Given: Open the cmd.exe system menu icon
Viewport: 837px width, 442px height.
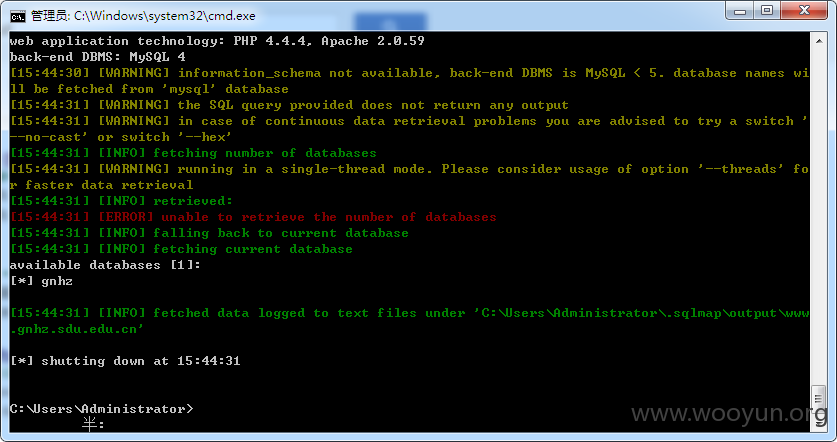Looking at the screenshot, I should coord(18,17).
